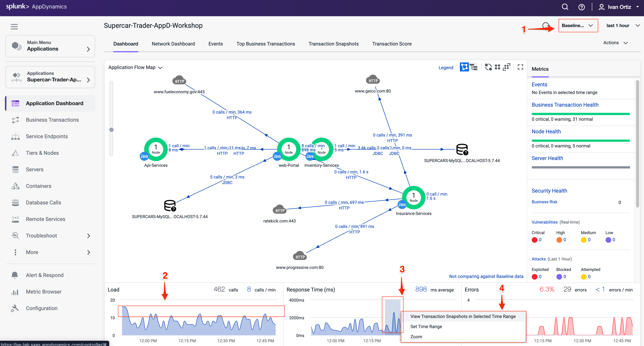Switch to the Network Dashboard tab

(173, 44)
